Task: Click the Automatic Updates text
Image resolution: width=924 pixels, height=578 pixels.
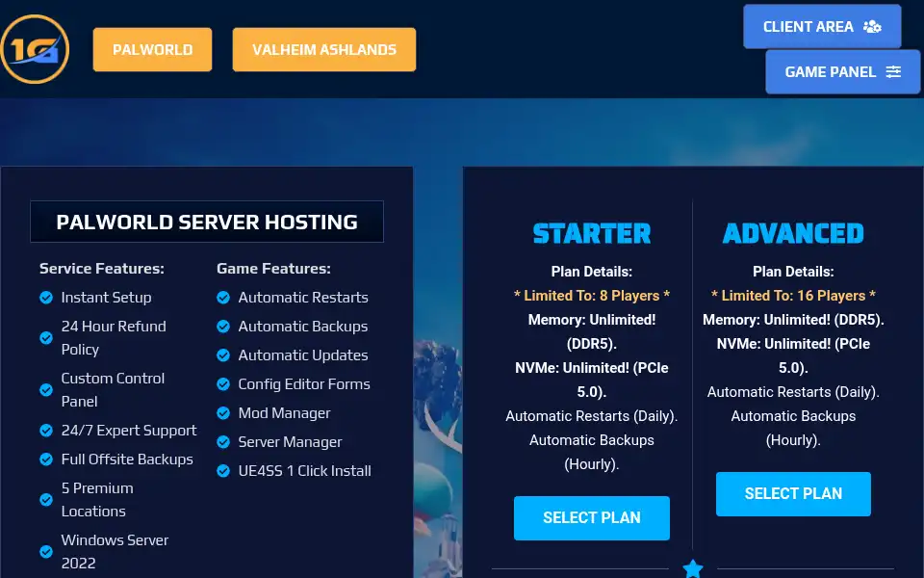Action: pos(303,355)
